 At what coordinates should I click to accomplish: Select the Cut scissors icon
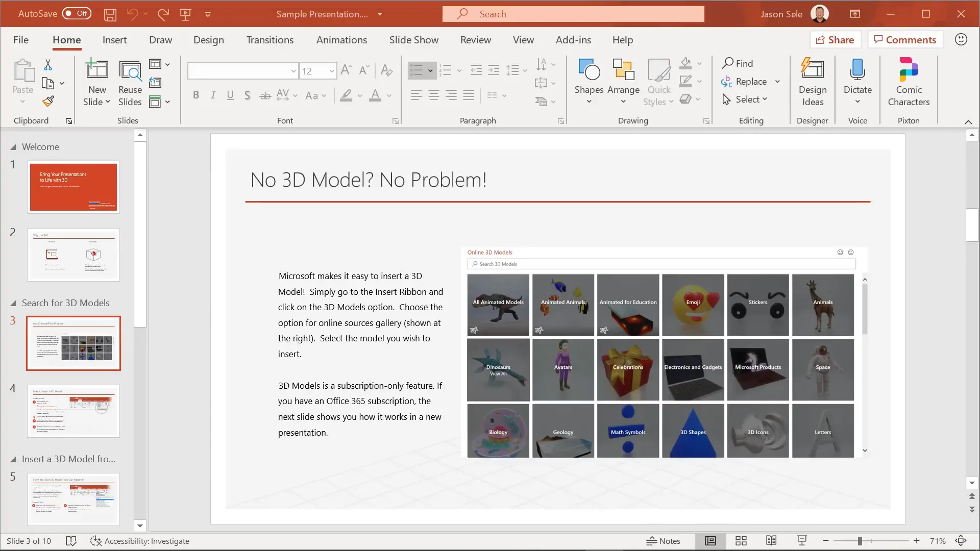coord(48,64)
